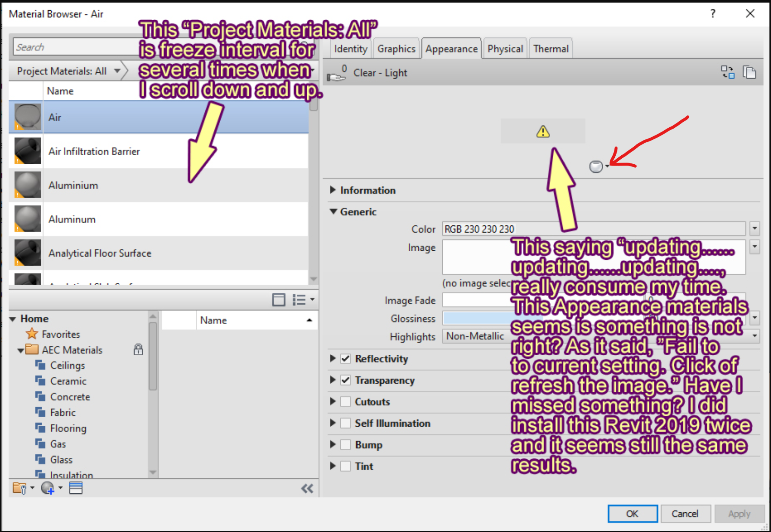Switch to the Appearance tab

click(451, 49)
